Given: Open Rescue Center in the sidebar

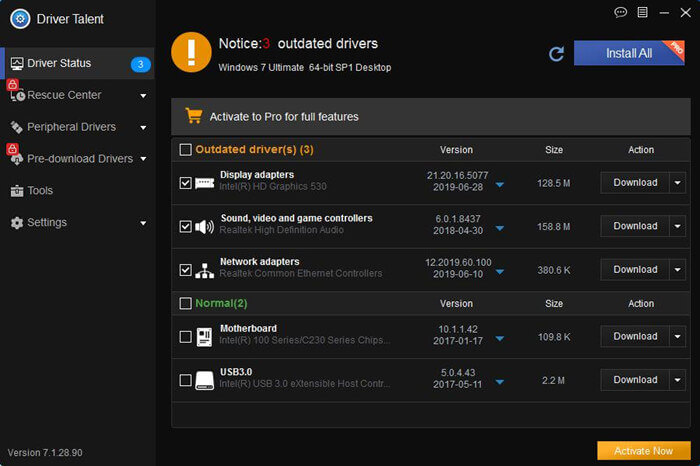Looking at the screenshot, I should point(78,95).
